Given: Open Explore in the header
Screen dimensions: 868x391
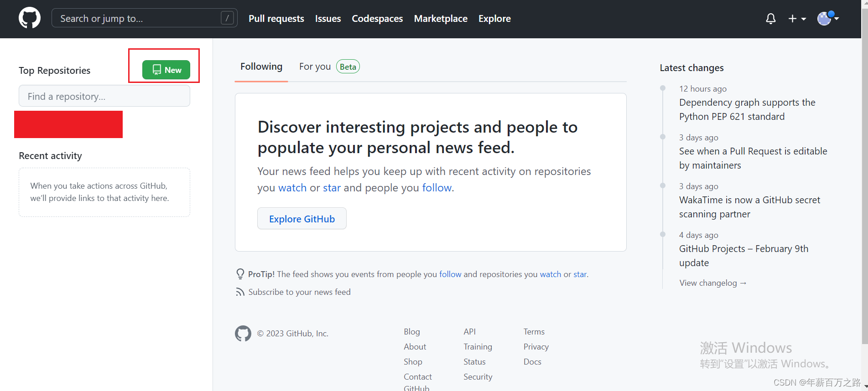Looking at the screenshot, I should (494, 19).
